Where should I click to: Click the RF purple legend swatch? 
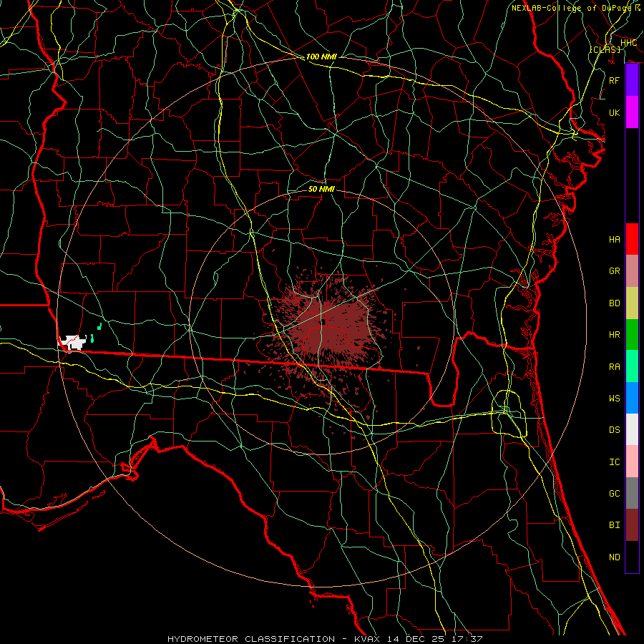click(632, 80)
